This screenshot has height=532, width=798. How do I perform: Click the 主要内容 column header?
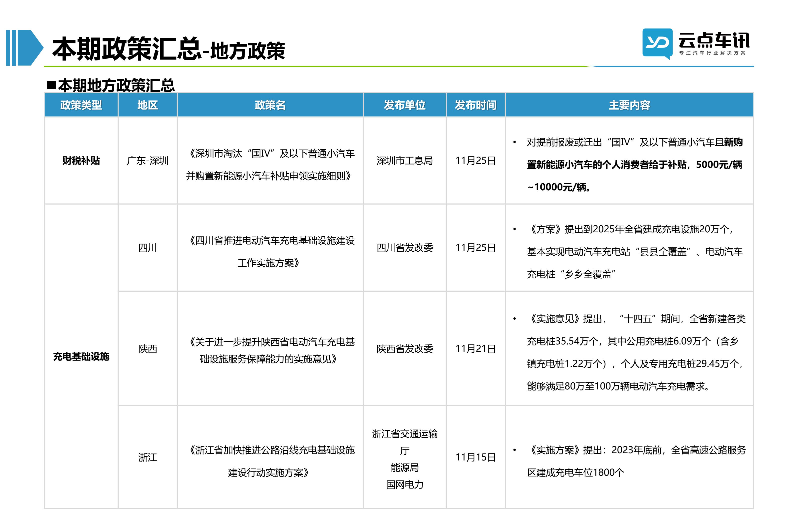click(629, 105)
